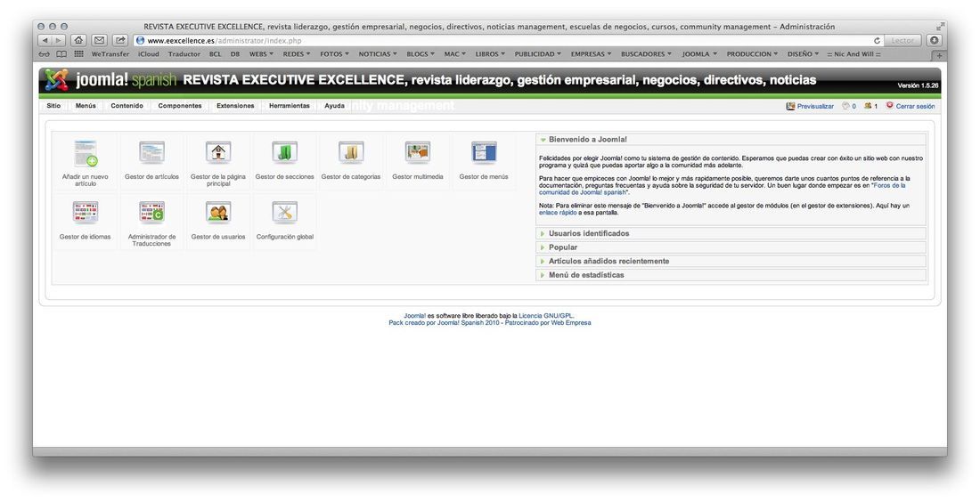Click the enlace rápido link
This screenshot has height=502, width=980.
(558, 213)
